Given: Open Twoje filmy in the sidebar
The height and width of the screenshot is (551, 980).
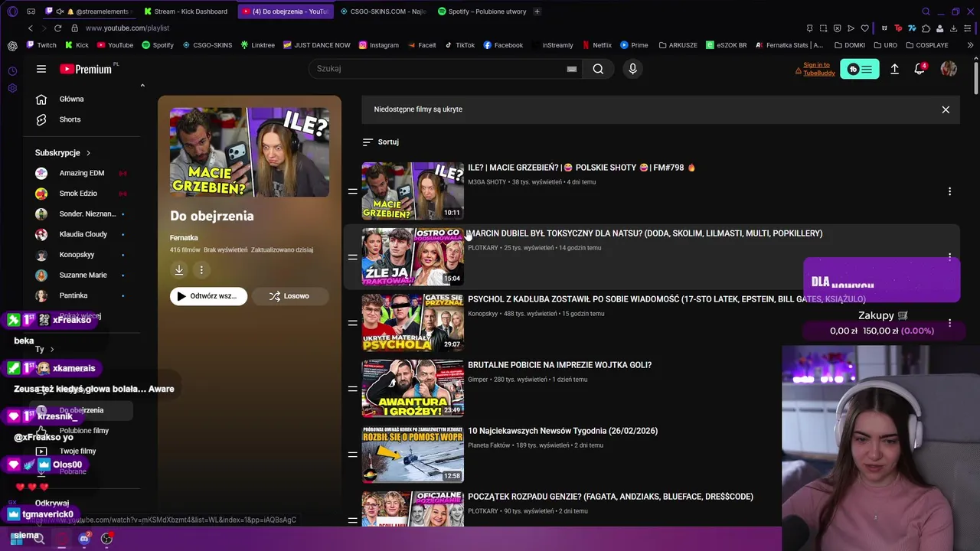Looking at the screenshot, I should tap(77, 452).
